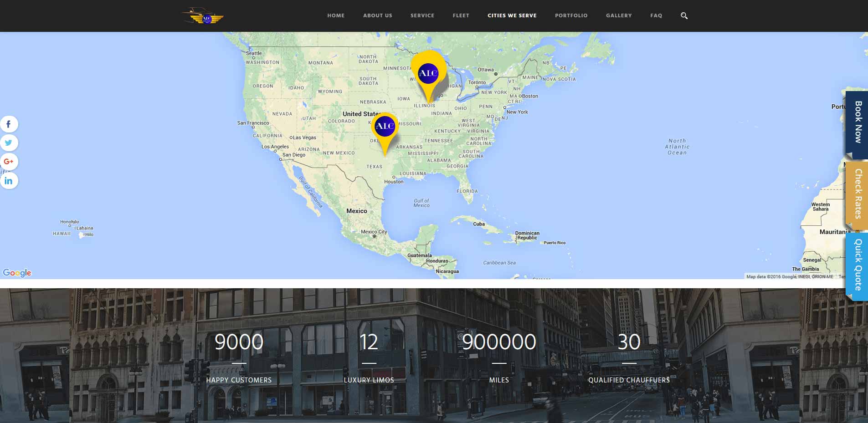Click the Senegal label on map
This screenshot has width=868, height=423.
pos(812,260)
